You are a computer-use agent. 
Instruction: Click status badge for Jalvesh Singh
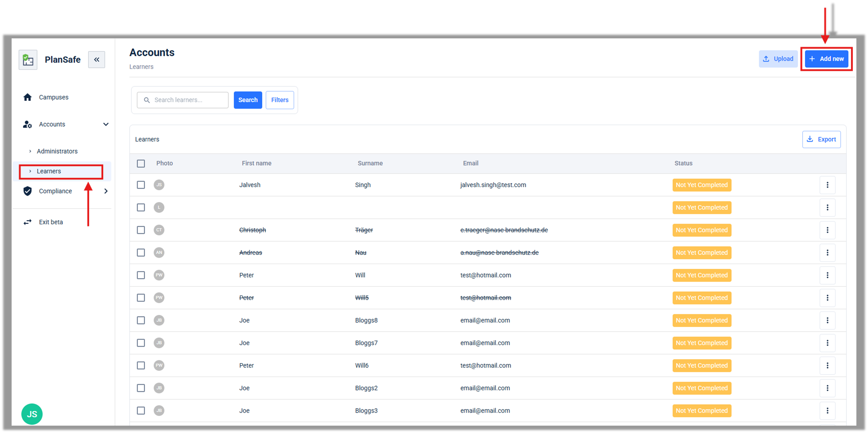click(702, 185)
